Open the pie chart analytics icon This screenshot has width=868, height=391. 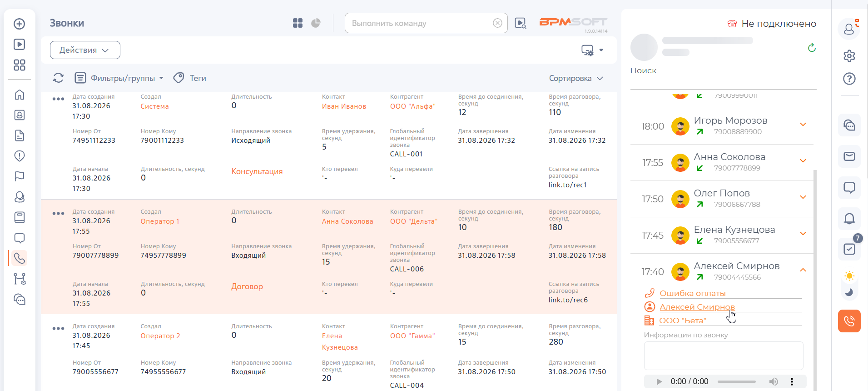tap(316, 23)
